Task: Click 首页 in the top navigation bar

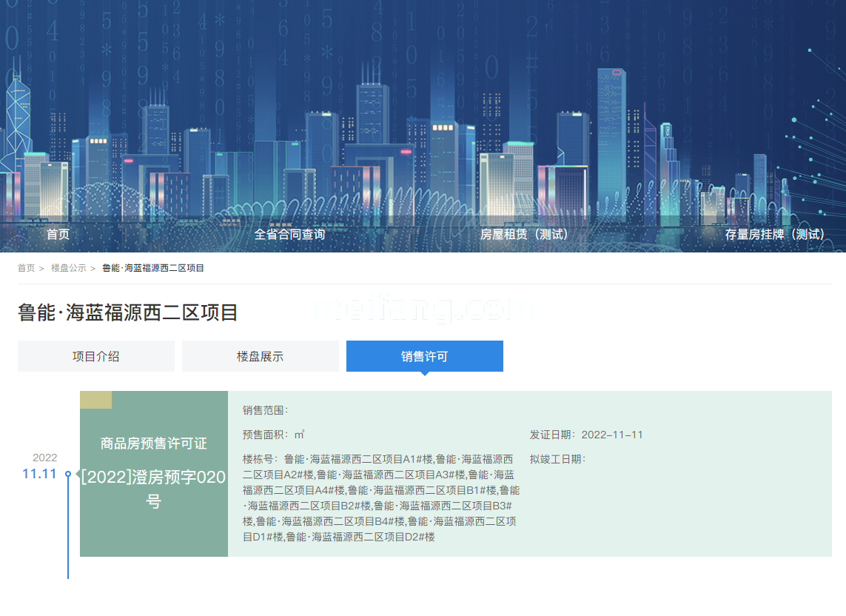Action: 58,234
